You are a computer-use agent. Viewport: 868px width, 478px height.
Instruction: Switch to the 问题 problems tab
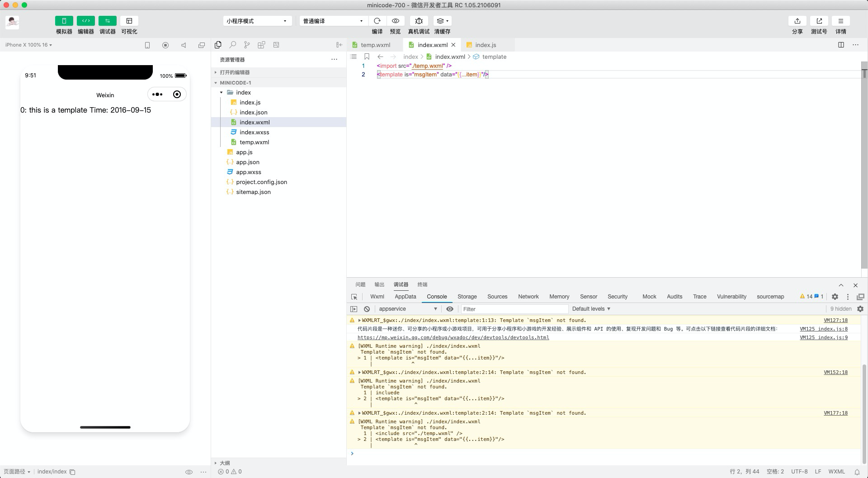360,284
